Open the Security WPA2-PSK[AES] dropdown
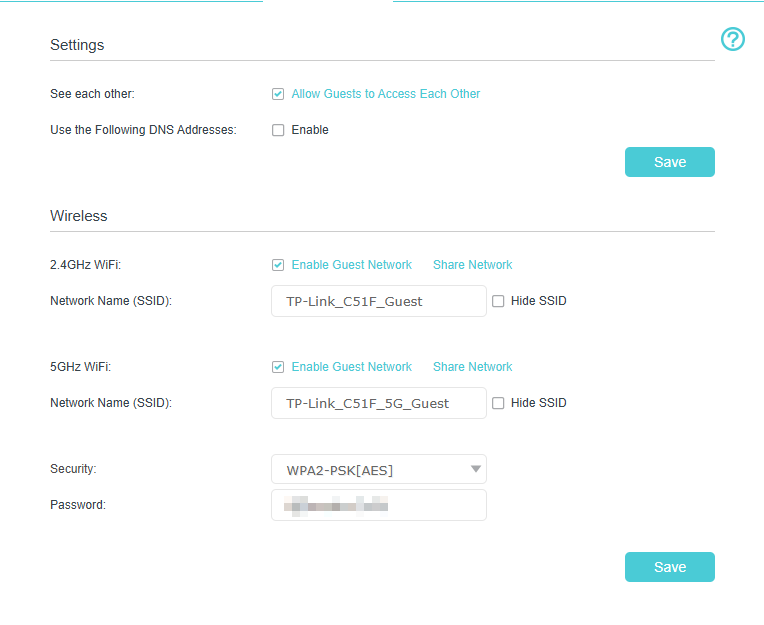 pos(379,469)
